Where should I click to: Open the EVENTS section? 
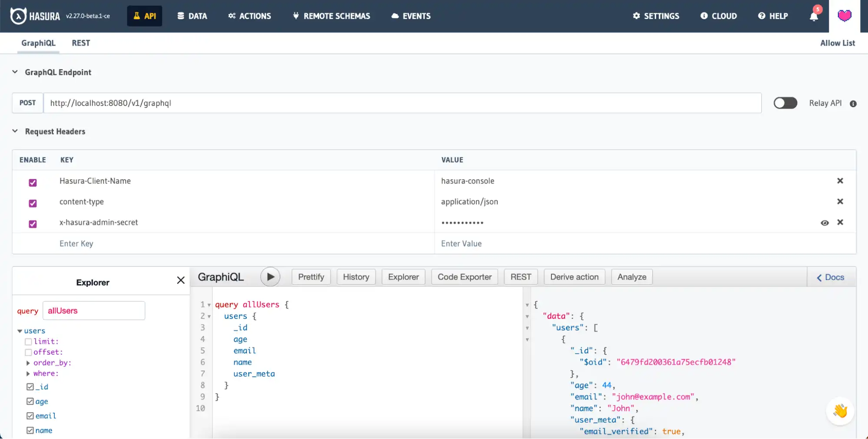tap(410, 16)
